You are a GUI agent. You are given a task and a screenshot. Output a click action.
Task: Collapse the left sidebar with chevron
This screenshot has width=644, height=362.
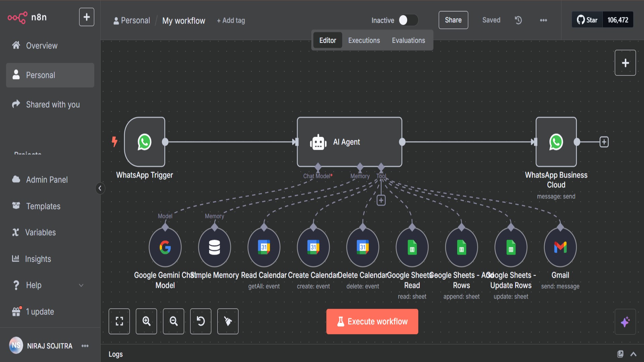coord(100,188)
